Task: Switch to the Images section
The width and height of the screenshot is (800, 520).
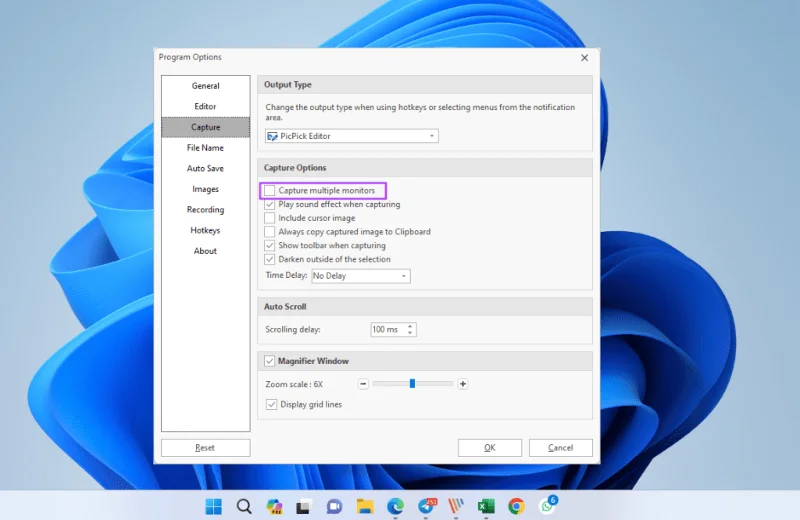Action: (206, 189)
